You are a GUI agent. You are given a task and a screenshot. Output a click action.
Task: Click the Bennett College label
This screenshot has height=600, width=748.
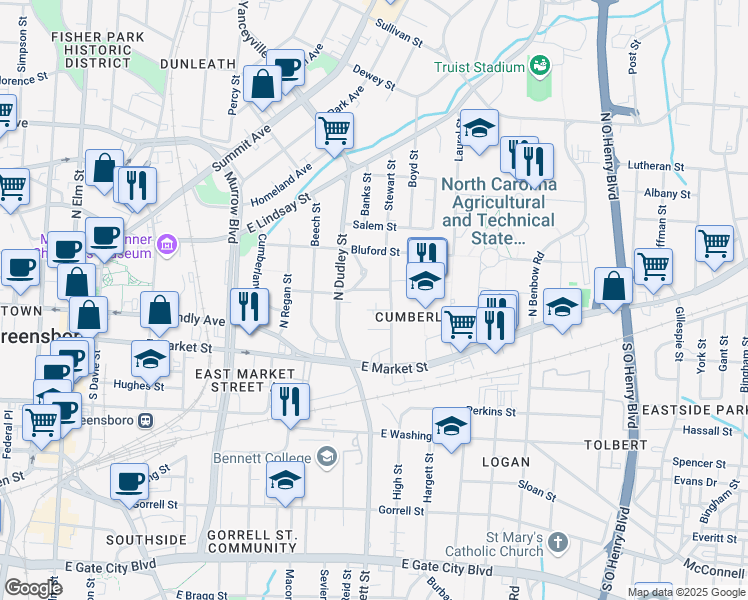coord(262,458)
